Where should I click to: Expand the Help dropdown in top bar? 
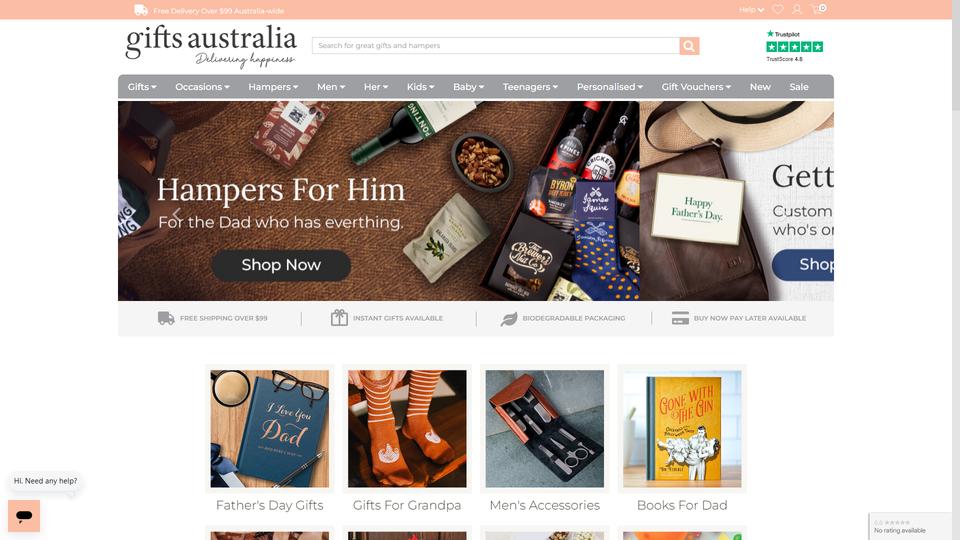tap(751, 10)
